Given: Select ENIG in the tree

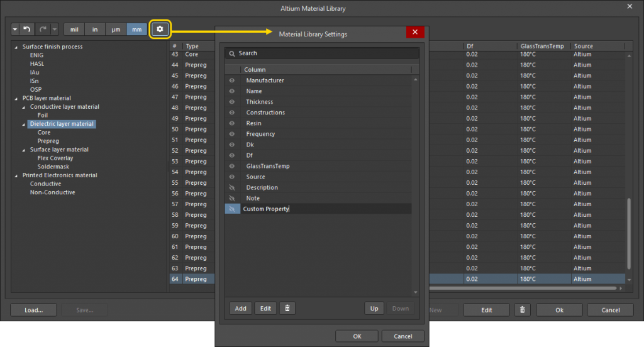Looking at the screenshot, I should [x=36, y=55].
